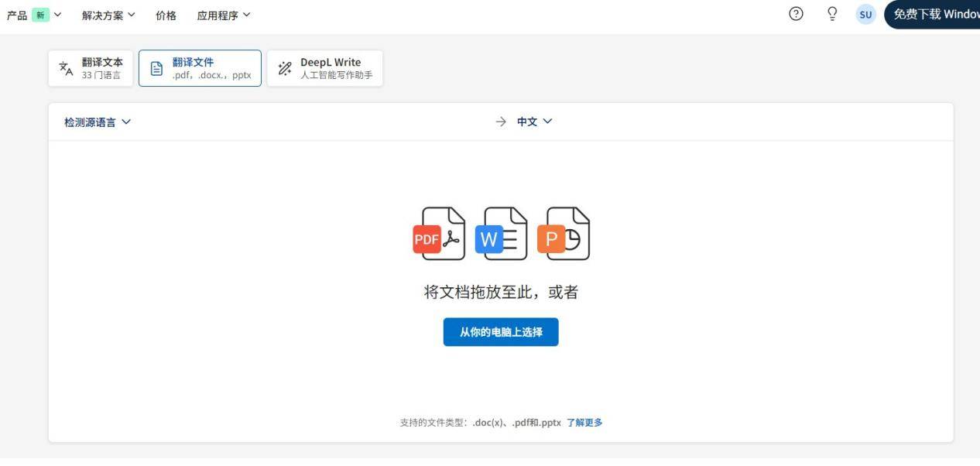980x466 pixels.
Task: Click the lightbulb tips icon
Action: (x=832, y=14)
